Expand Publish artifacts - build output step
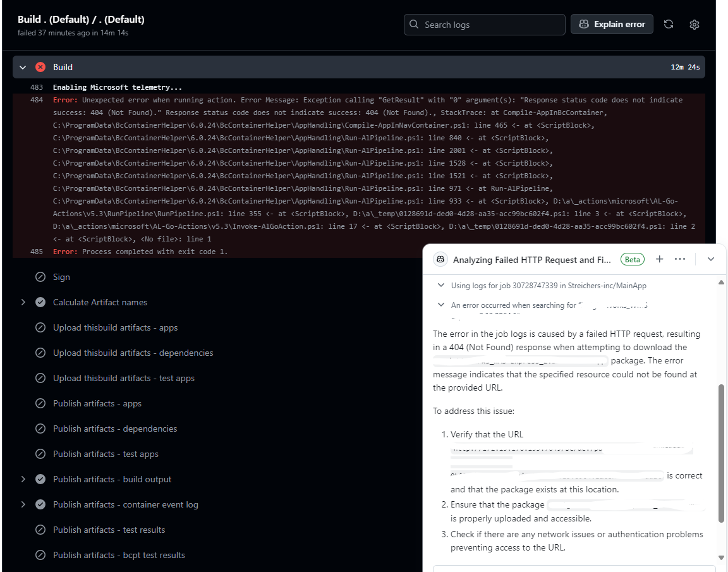Viewport: 728px width, 572px height. (23, 479)
